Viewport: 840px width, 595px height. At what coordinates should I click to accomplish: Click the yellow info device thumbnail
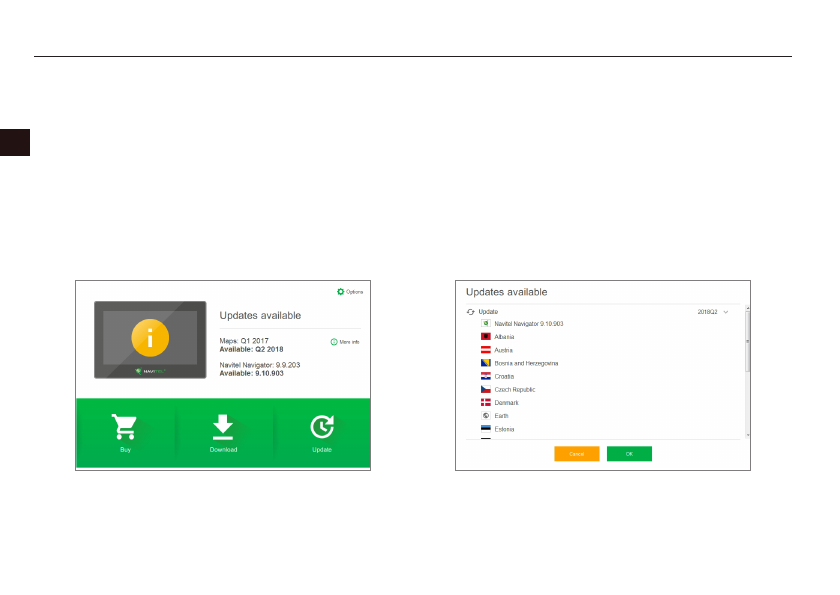[150, 340]
